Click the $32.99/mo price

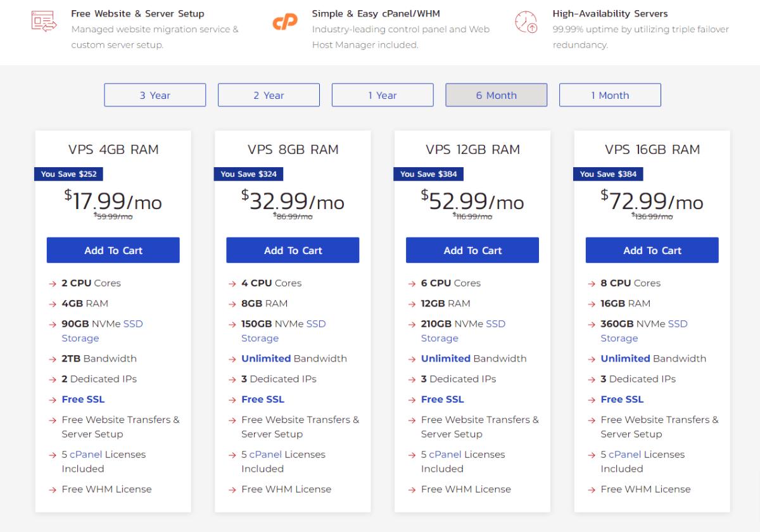pyautogui.click(x=293, y=200)
